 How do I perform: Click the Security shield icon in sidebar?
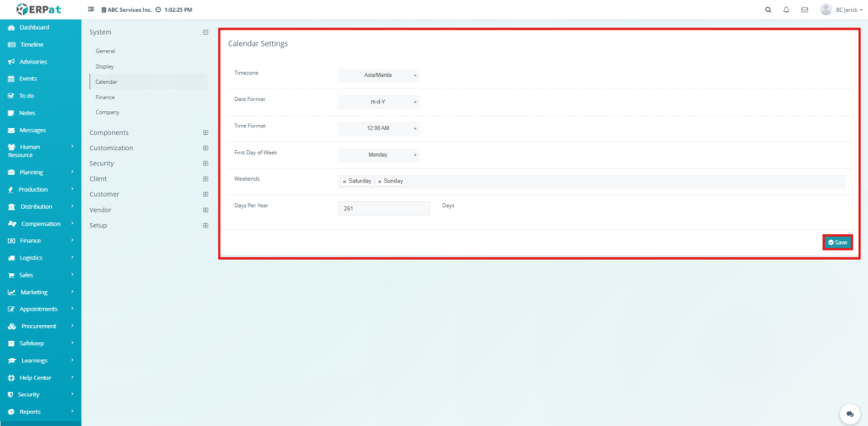tap(10, 395)
